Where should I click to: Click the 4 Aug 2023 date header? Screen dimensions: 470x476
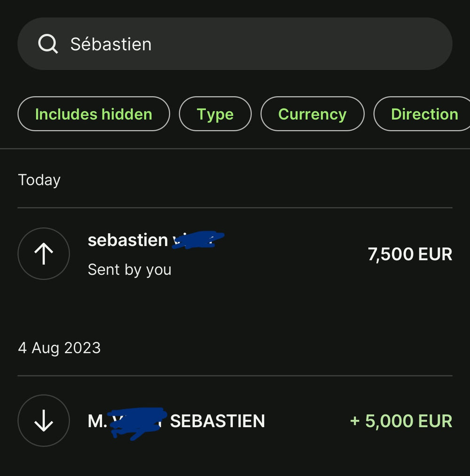point(59,348)
